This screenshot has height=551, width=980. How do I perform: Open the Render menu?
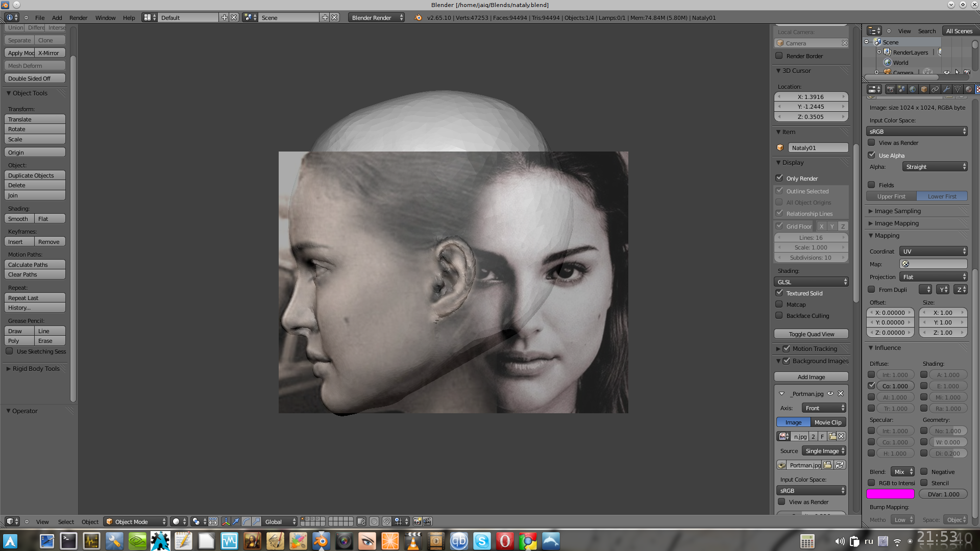click(78, 17)
